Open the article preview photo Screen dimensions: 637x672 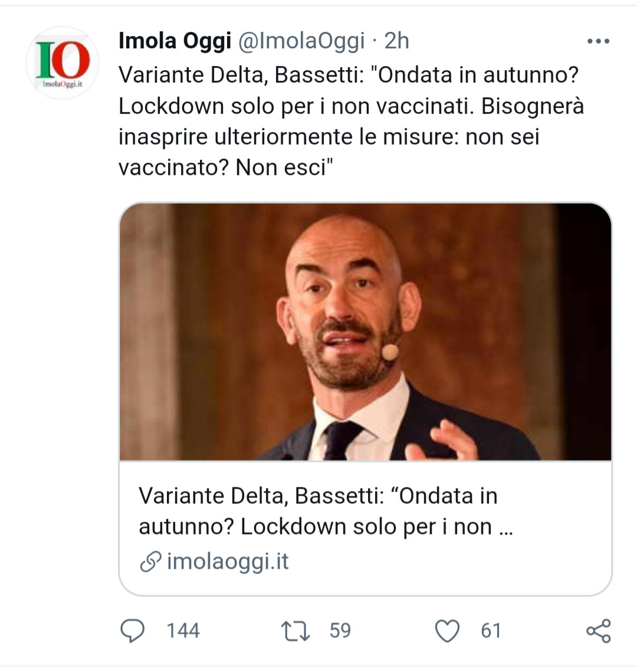pyautogui.click(x=365, y=332)
